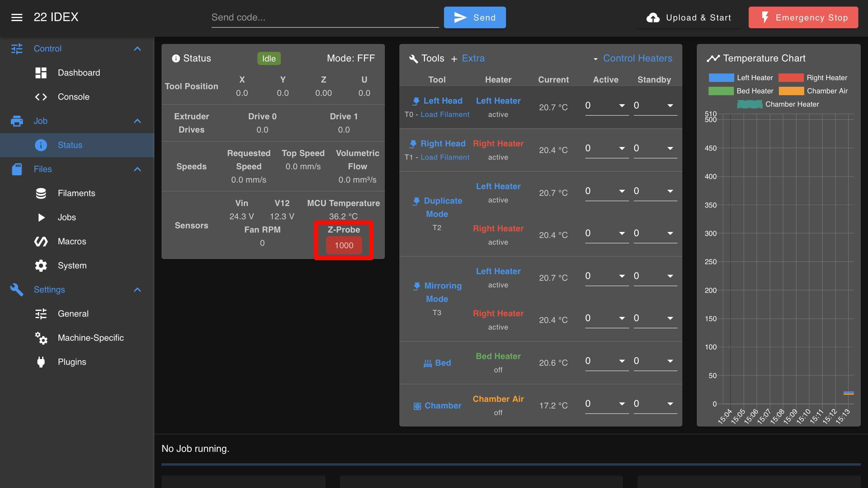The width and height of the screenshot is (868, 488).
Task: Toggle Bed Heater off state
Action: point(498,370)
